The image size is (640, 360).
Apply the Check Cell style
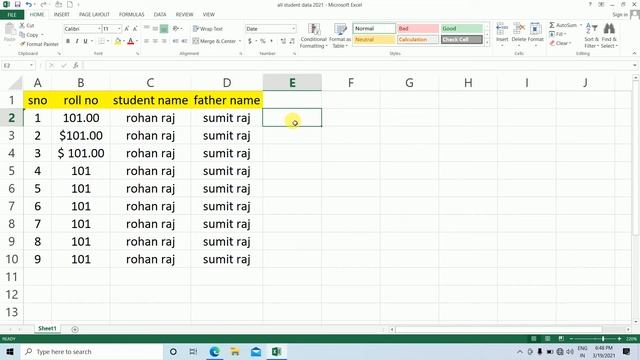point(462,40)
